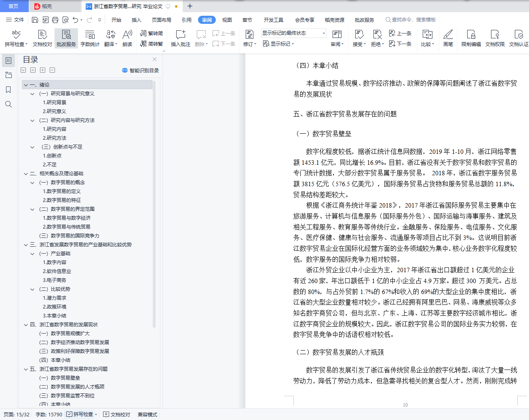
Task: Go to next revision next to 拒绝
Action: (400, 44)
